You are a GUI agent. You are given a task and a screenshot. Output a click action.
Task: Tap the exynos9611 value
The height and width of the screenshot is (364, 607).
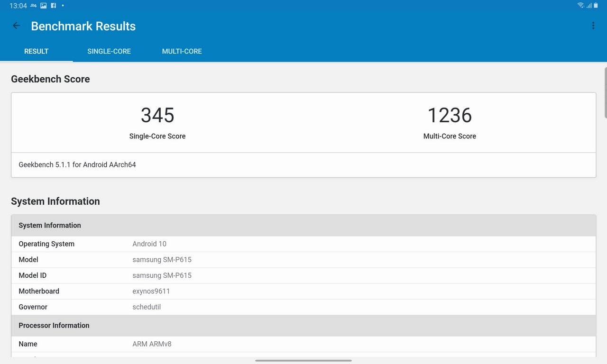coord(151,291)
